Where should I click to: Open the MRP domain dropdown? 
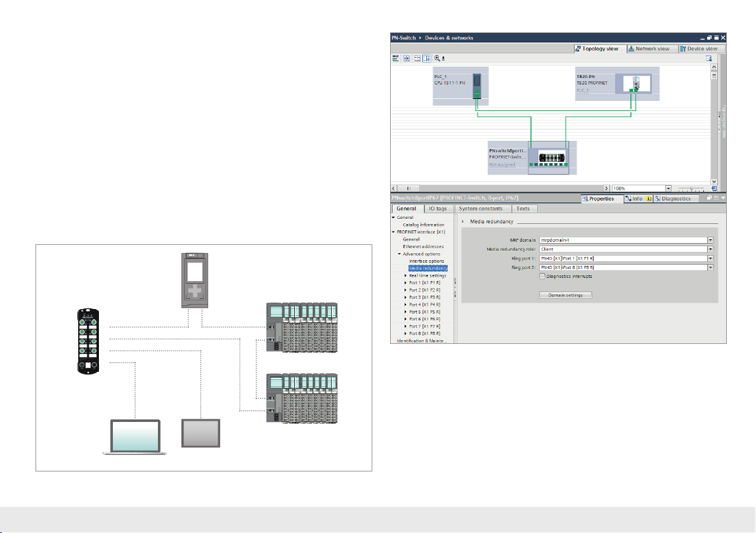pyautogui.click(x=710, y=240)
